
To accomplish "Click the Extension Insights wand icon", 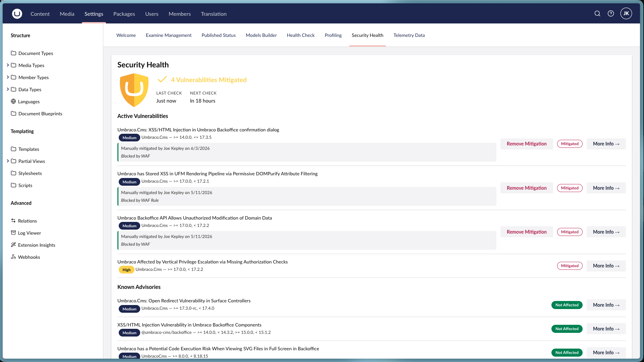I will point(13,245).
